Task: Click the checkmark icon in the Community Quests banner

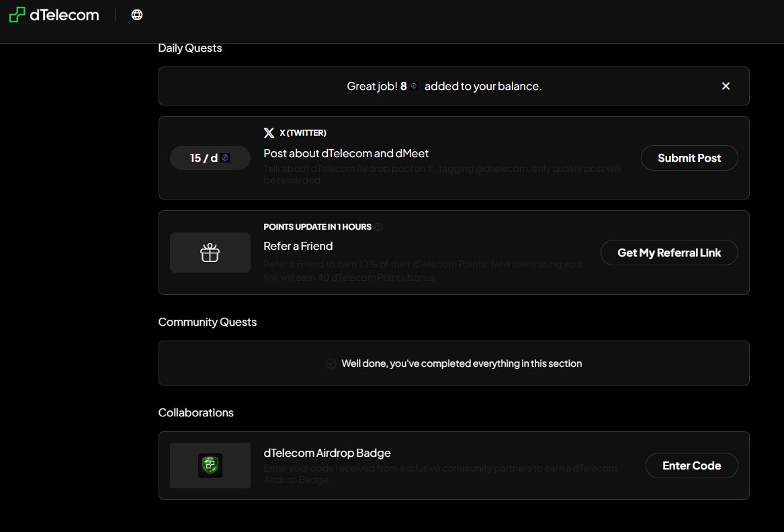Action: click(331, 363)
